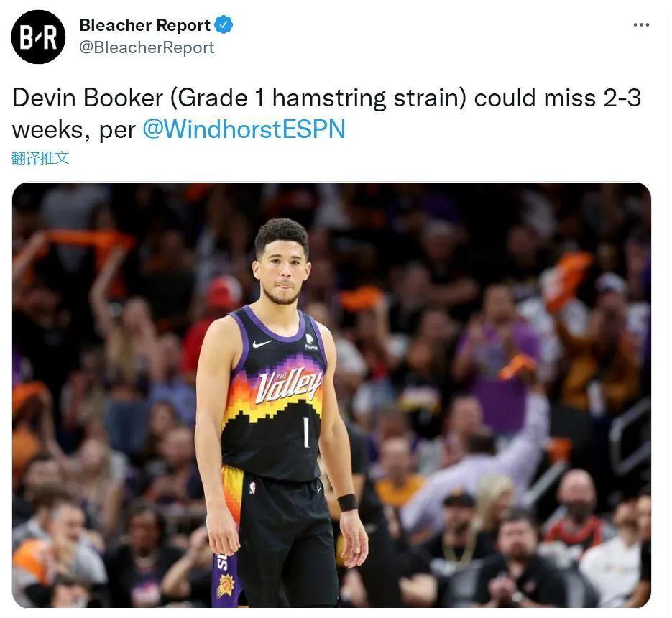Screen dimensions: 672x618
Task: Click the jersey number 1
Action: (306, 432)
